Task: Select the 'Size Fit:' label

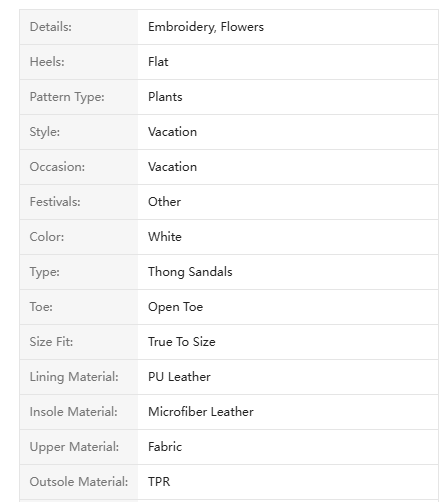Action: click(51, 342)
